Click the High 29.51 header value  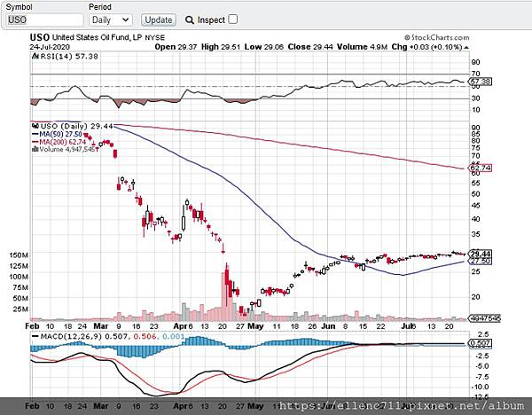coord(221,47)
